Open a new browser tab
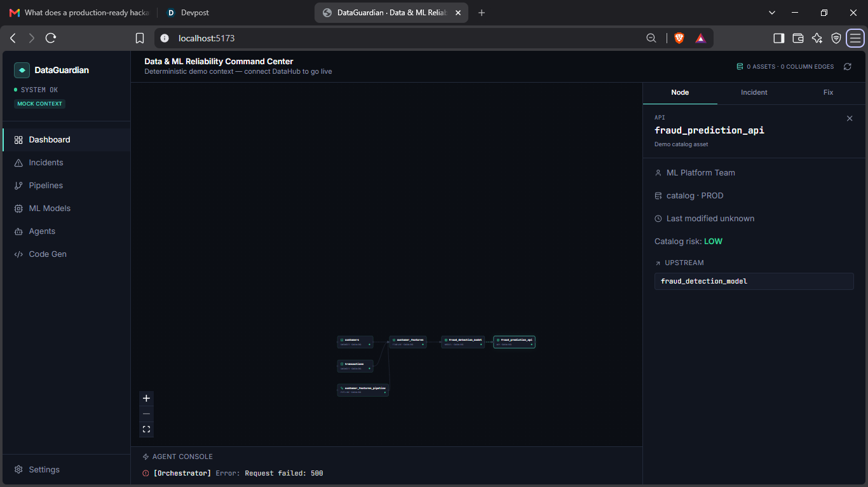This screenshot has width=868, height=487. (x=482, y=13)
